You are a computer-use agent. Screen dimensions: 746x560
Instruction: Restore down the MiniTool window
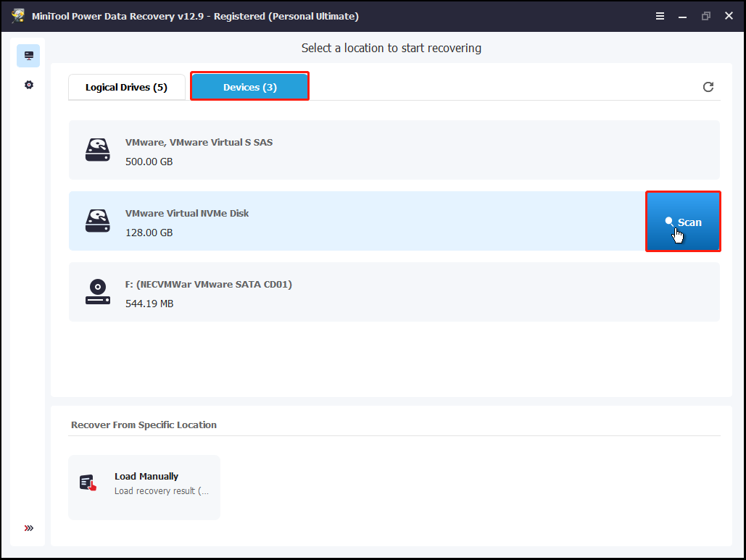(705, 16)
